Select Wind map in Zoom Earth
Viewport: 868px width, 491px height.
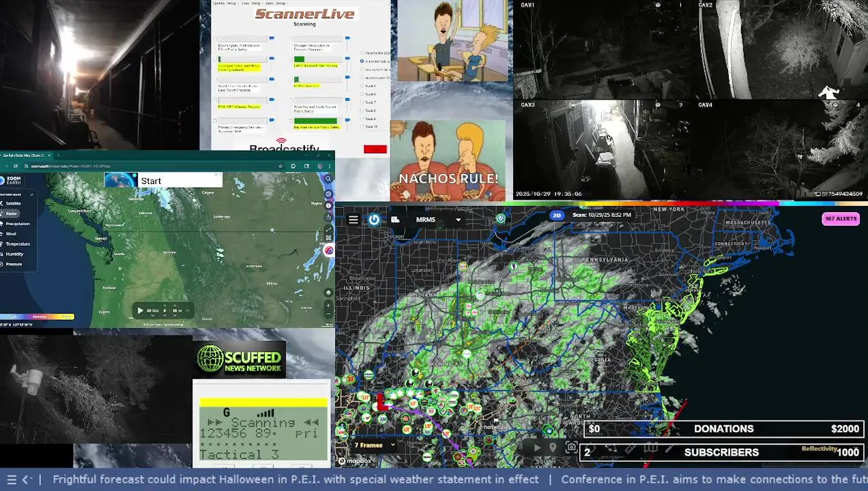pos(10,234)
